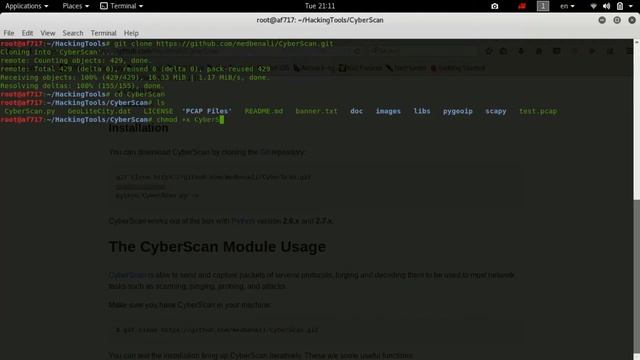Click images directory in ls output
640x360 pixels.
click(388, 111)
